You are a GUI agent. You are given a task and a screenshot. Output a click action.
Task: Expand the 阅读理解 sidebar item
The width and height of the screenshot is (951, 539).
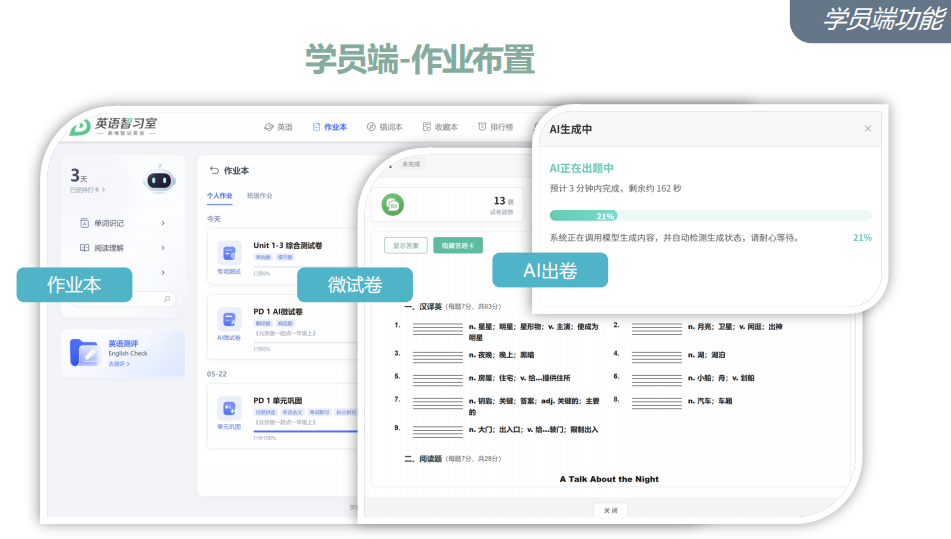tap(123, 248)
